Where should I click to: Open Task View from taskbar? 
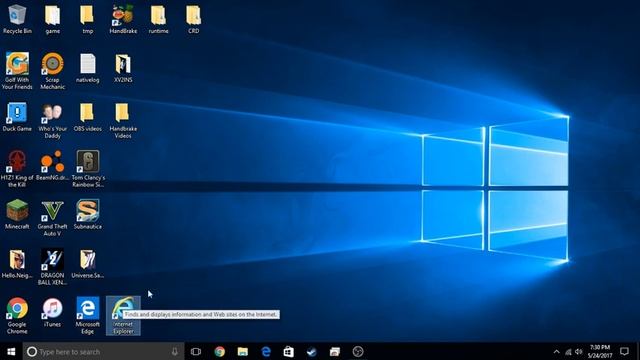(196, 351)
